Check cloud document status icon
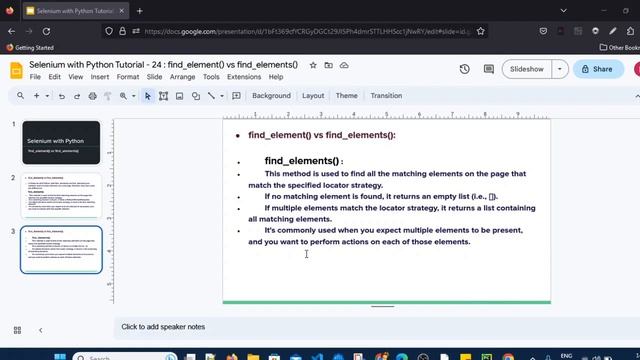640x360 pixels. point(344,65)
